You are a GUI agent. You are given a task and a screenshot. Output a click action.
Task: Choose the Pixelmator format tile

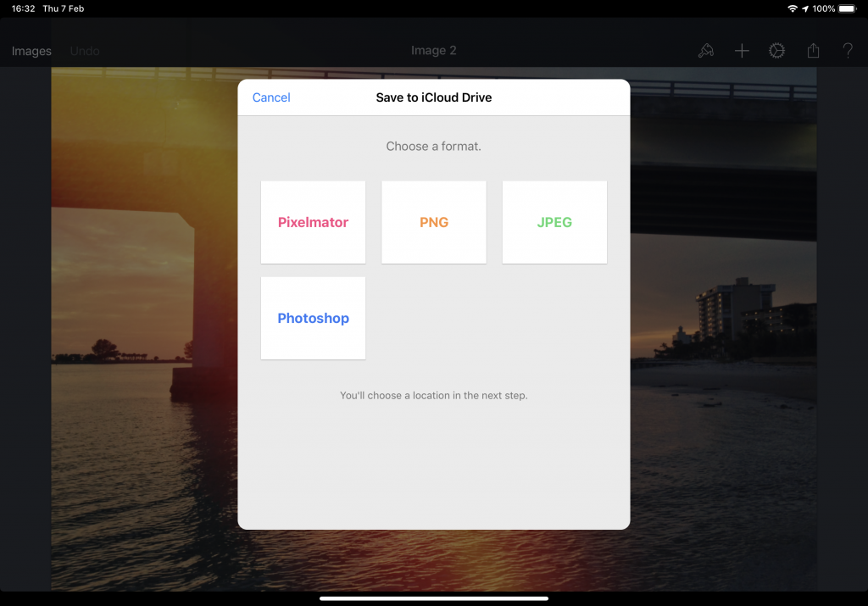pos(314,222)
